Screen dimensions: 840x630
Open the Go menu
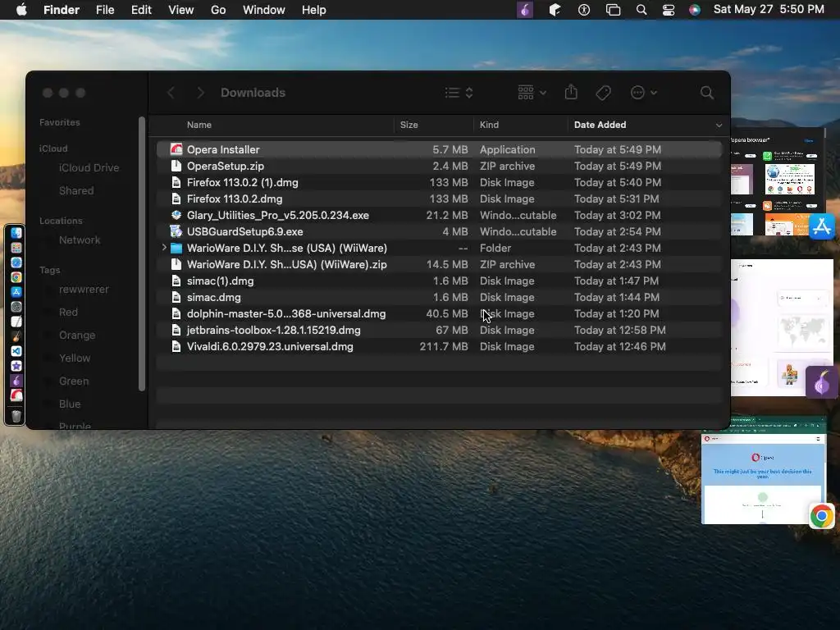(x=218, y=10)
